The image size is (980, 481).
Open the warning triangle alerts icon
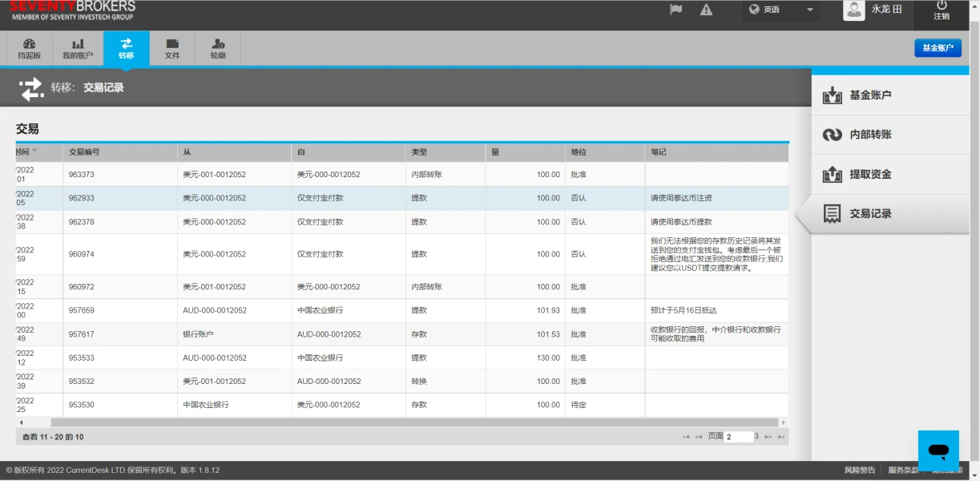(x=706, y=10)
